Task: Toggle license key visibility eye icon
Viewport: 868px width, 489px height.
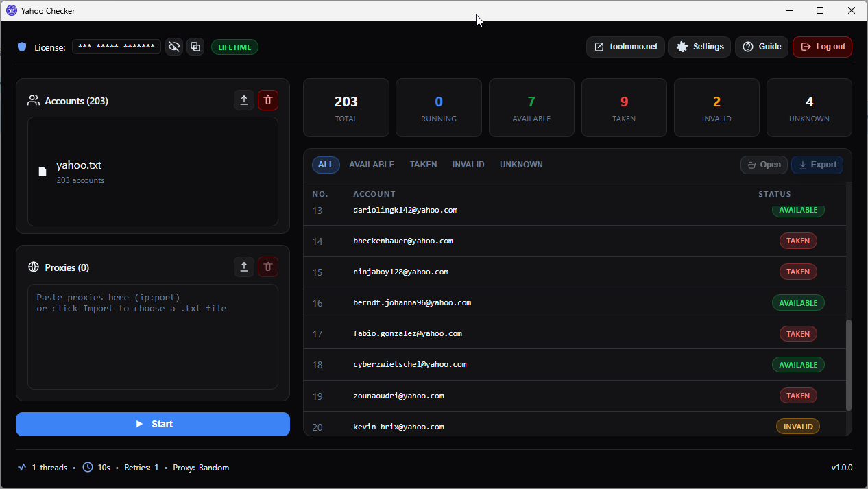Action: 174,47
